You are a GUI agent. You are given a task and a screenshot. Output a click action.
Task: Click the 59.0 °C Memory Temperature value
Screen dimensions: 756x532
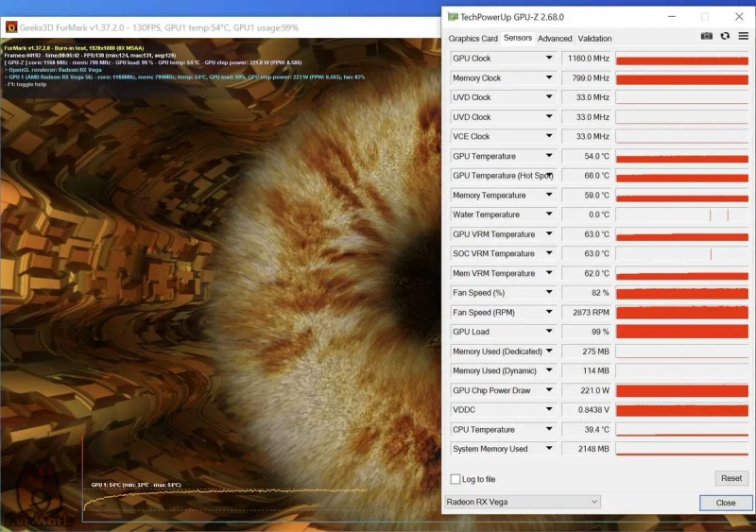point(587,195)
